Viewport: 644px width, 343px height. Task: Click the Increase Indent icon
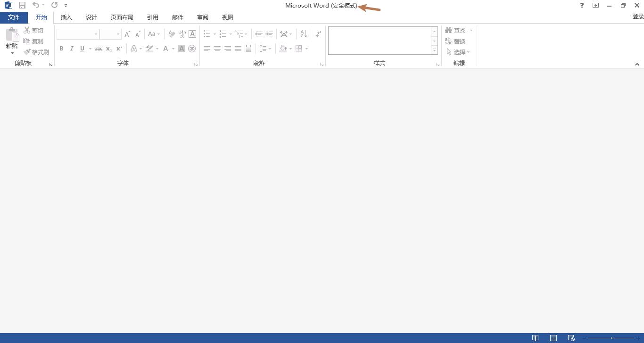point(269,34)
